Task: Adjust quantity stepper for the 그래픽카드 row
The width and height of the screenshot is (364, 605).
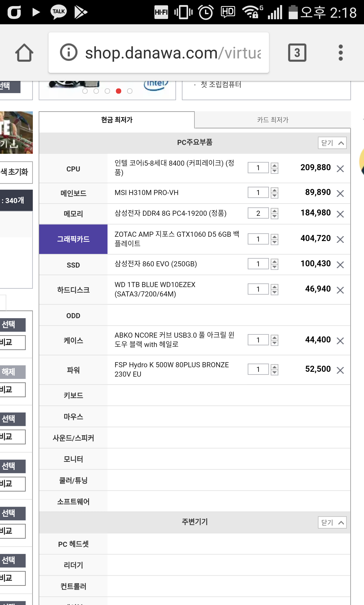Action: [274, 239]
